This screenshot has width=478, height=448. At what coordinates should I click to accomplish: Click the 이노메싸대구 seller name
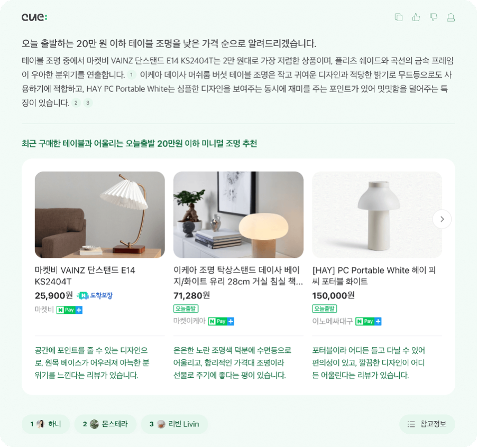[x=332, y=321]
